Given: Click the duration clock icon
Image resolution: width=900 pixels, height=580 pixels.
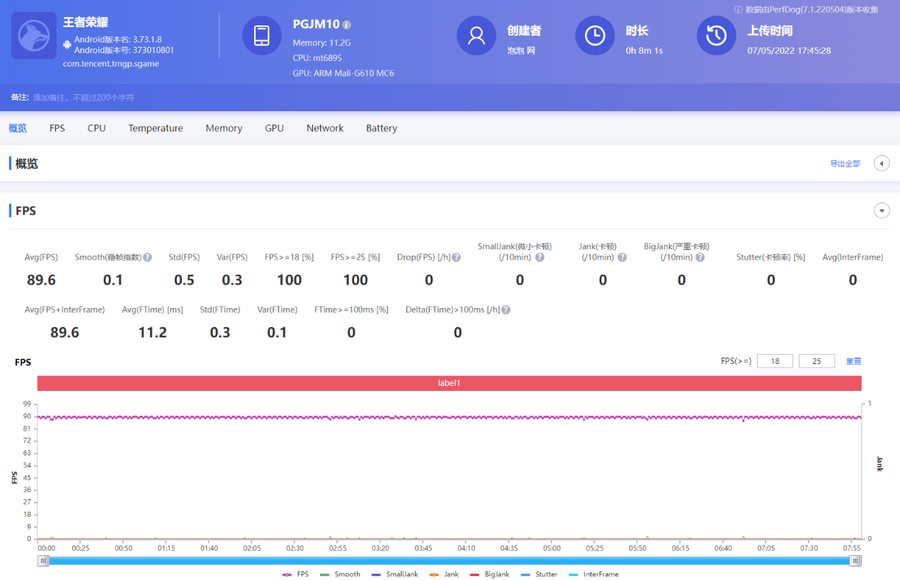Looking at the screenshot, I should point(595,36).
